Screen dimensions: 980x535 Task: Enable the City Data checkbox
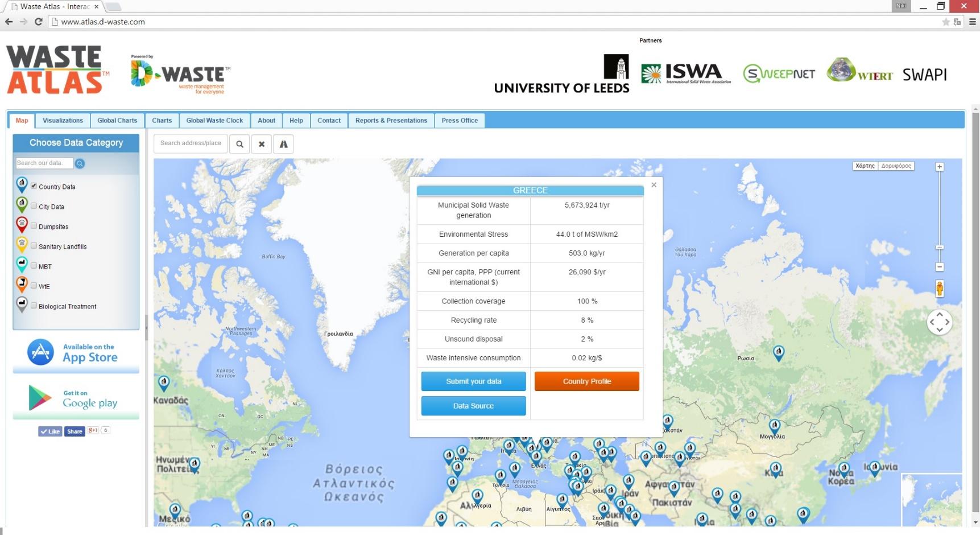[34, 206]
